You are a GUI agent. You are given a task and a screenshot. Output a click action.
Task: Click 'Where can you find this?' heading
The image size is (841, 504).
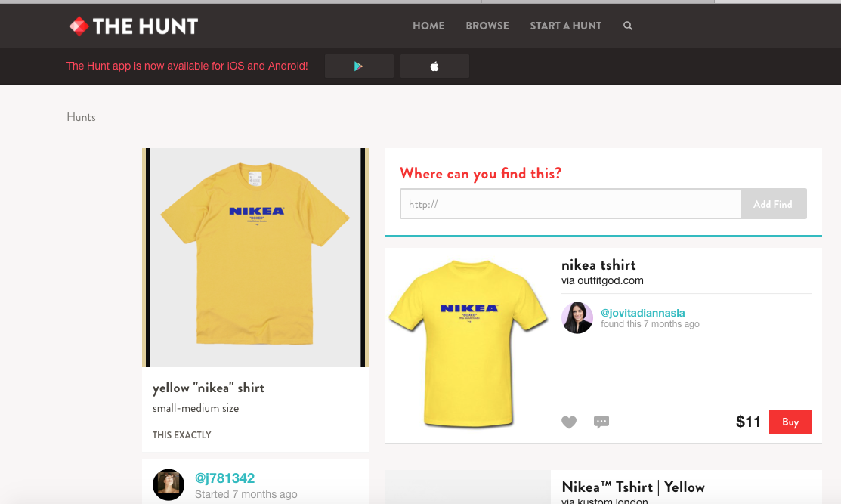[481, 174]
